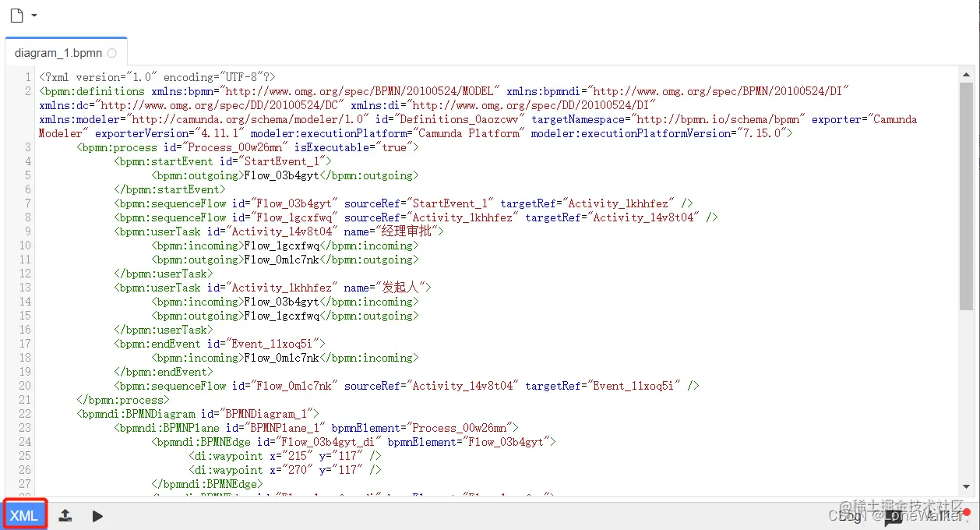Click the "Camunda Platform" executionPlatform value

point(467,133)
